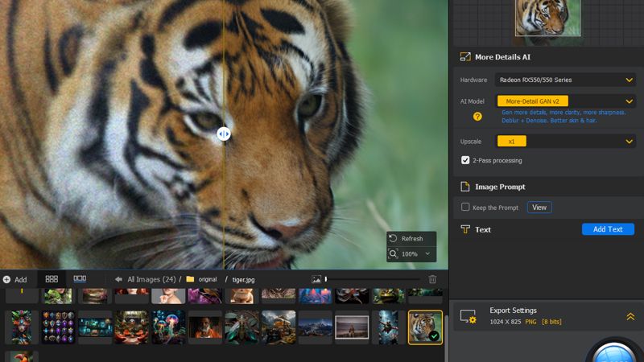Select the man in orange thumbnail
The height and width of the screenshot is (362, 644).
tap(205, 327)
